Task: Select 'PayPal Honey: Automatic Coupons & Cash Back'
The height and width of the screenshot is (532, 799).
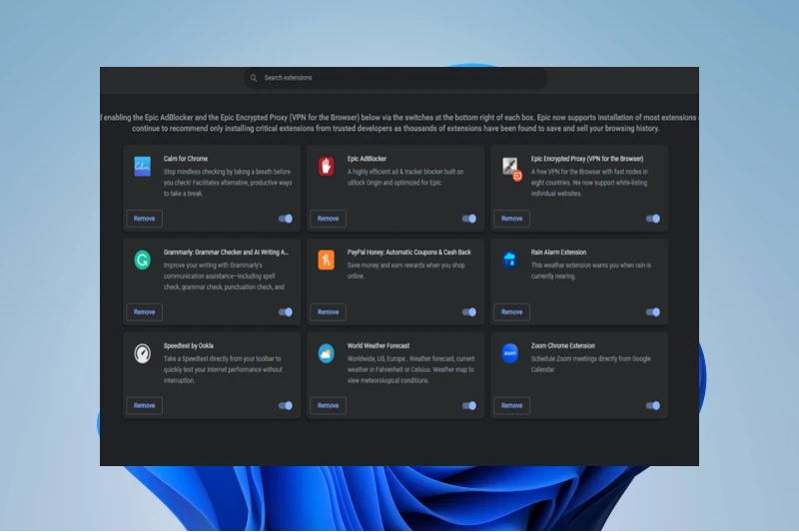Action: click(x=409, y=252)
